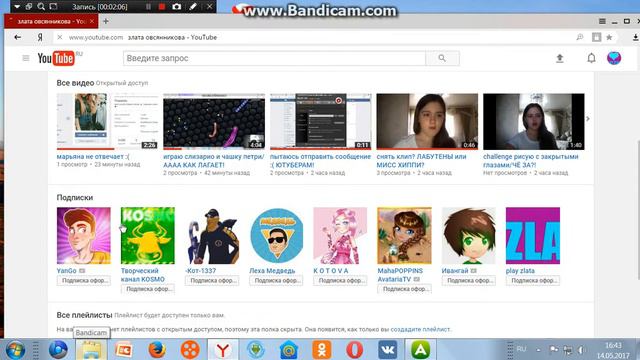Click the subscription button under -Кот-1337
The width and height of the screenshot is (640, 360).
coord(212,280)
